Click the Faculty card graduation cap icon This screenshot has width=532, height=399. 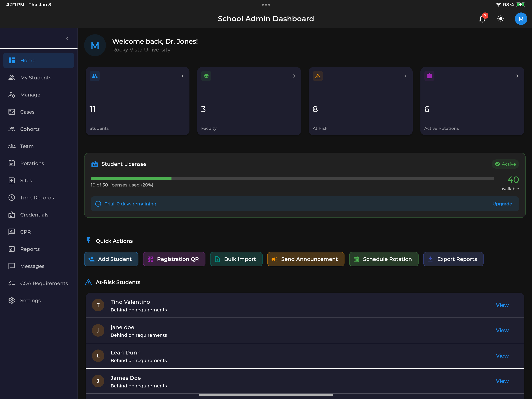tap(206, 76)
